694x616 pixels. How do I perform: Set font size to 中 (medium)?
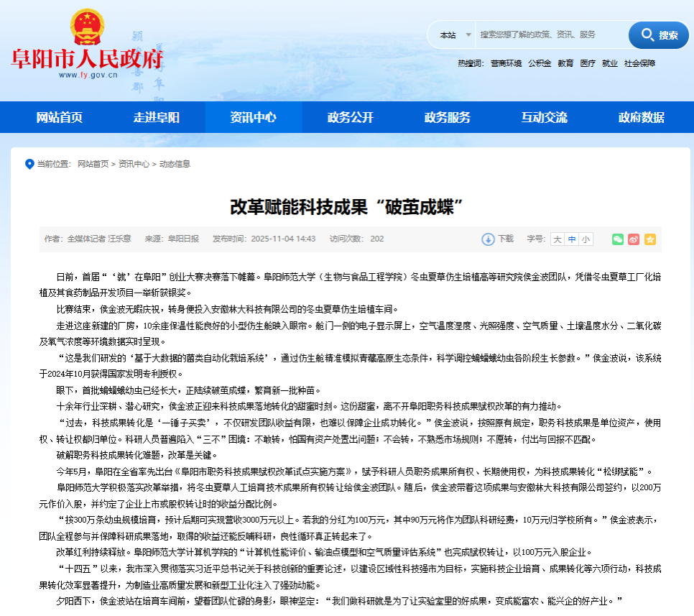pyautogui.click(x=572, y=239)
